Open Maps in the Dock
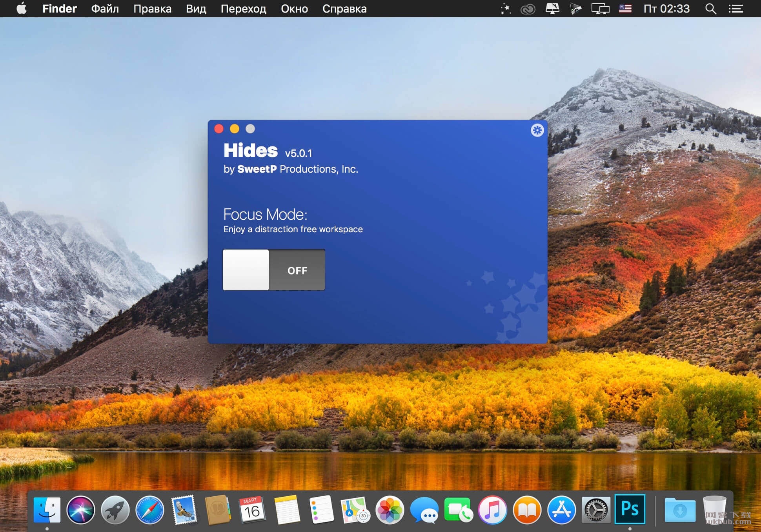The height and width of the screenshot is (532, 761). click(355, 510)
